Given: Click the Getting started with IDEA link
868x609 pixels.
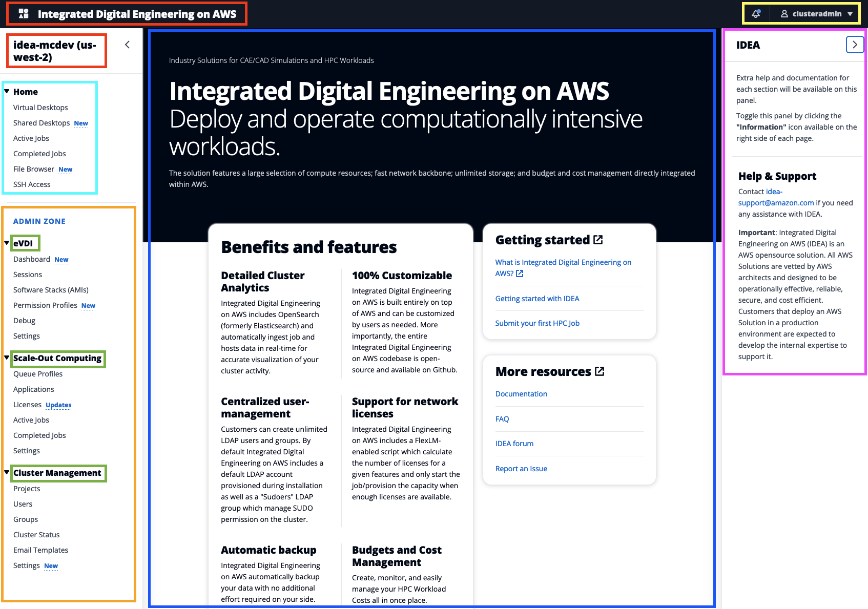Looking at the screenshot, I should tap(537, 299).
